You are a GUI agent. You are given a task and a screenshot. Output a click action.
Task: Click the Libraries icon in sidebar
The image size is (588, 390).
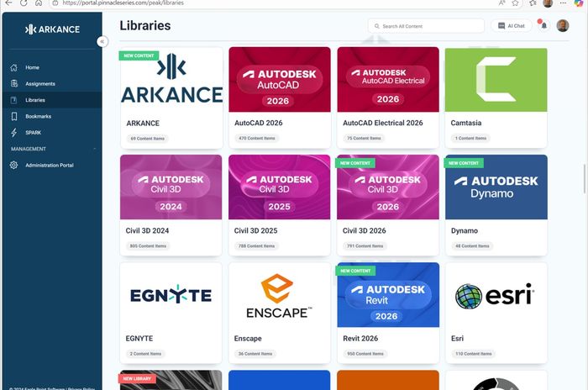[x=14, y=100]
